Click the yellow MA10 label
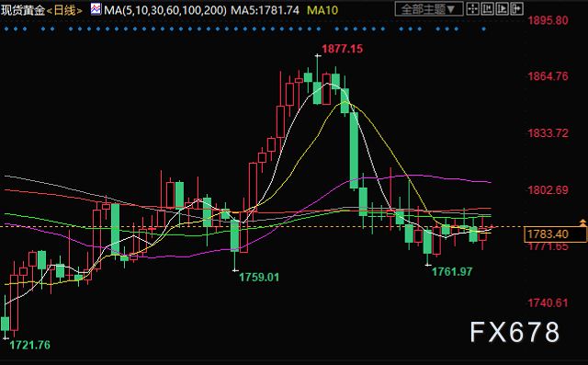This screenshot has height=365, width=588. click(x=322, y=10)
